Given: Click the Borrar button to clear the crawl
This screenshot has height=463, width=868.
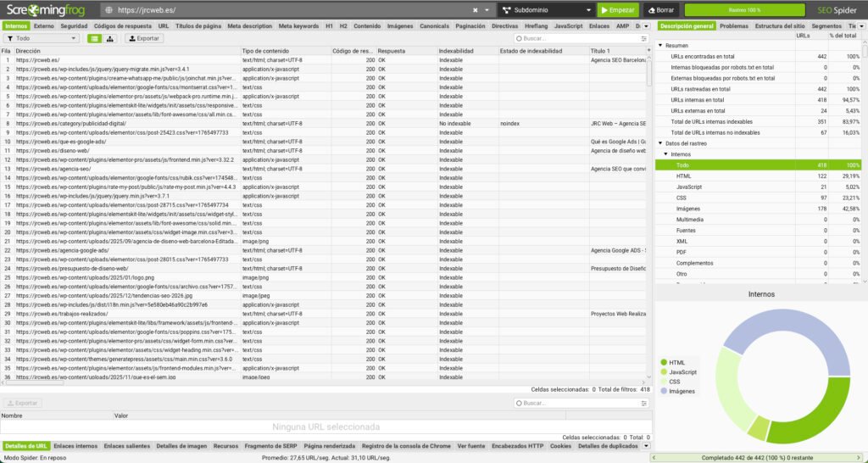Looking at the screenshot, I should (x=661, y=10).
